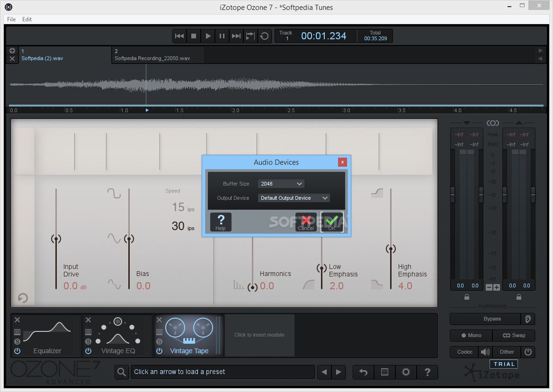Image resolution: width=553 pixels, height=392 pixels.
Task: Stop playback with the stop button
Action: pos(194,36)
